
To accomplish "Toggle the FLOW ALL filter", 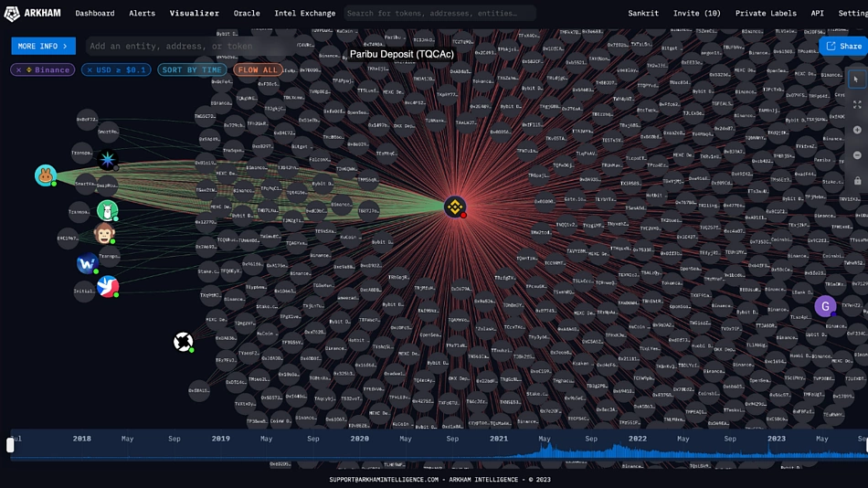I will pos(258,69).
